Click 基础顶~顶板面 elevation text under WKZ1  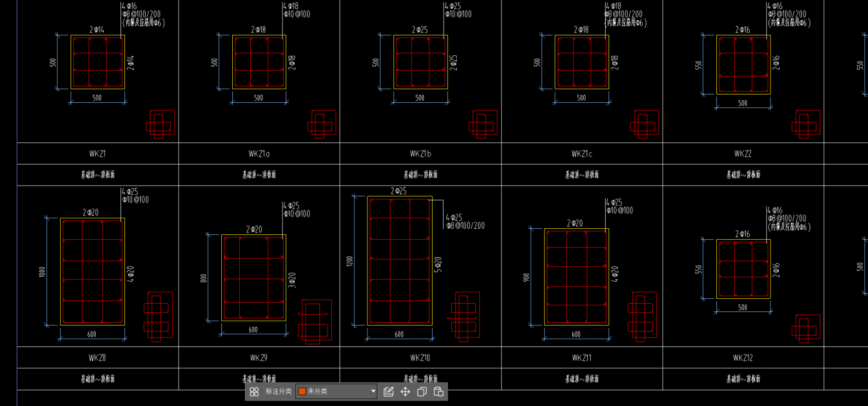[x=98, y=175]
